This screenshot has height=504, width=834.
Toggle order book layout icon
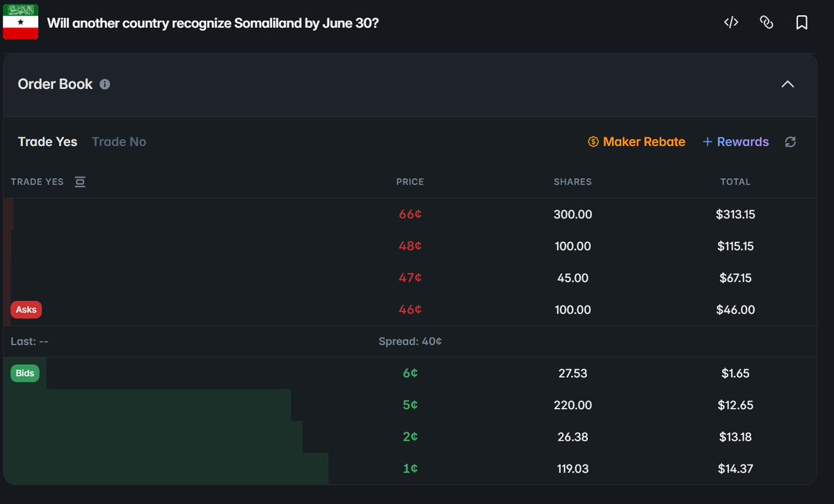click(x=80, y=182)
